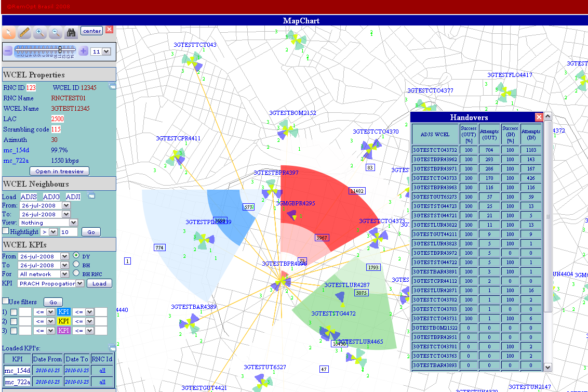588x392 pixels.
Task: Select the BH radio button
Action: 76,265
